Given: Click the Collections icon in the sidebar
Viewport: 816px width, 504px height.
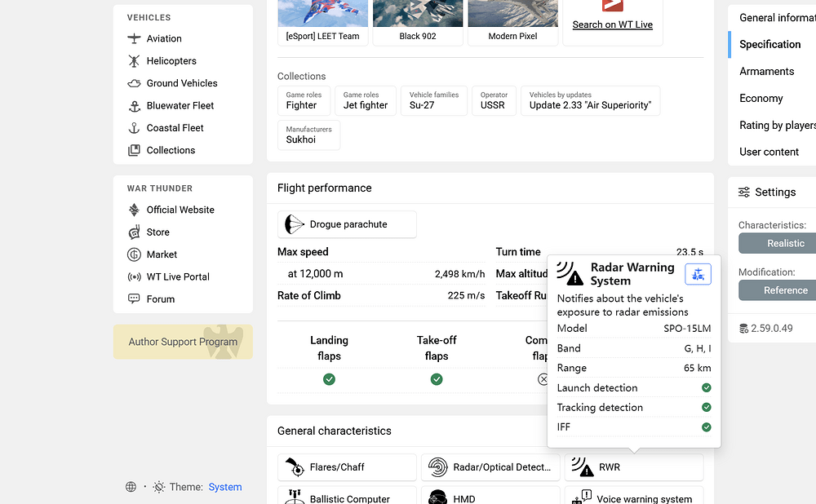Looking at the screenshot, I should tap(134, 150).
